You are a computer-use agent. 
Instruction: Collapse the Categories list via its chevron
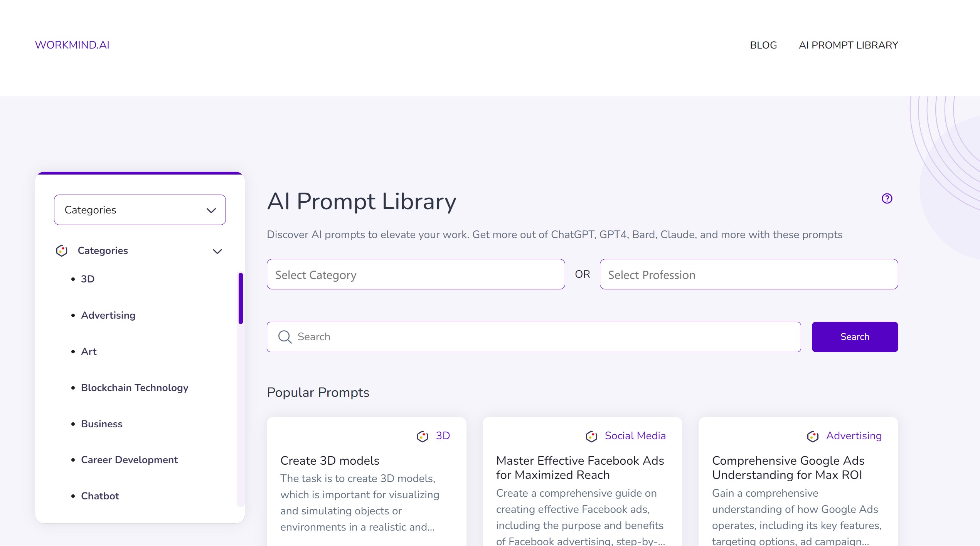pos(217,251)
